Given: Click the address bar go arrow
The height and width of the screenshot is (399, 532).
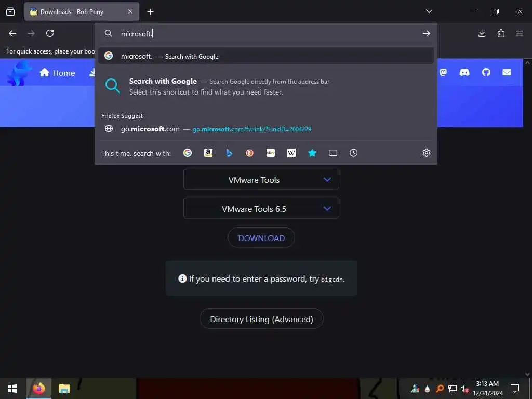Looking at the screenshot, I should pyautogui.click(x=427, y=33).
